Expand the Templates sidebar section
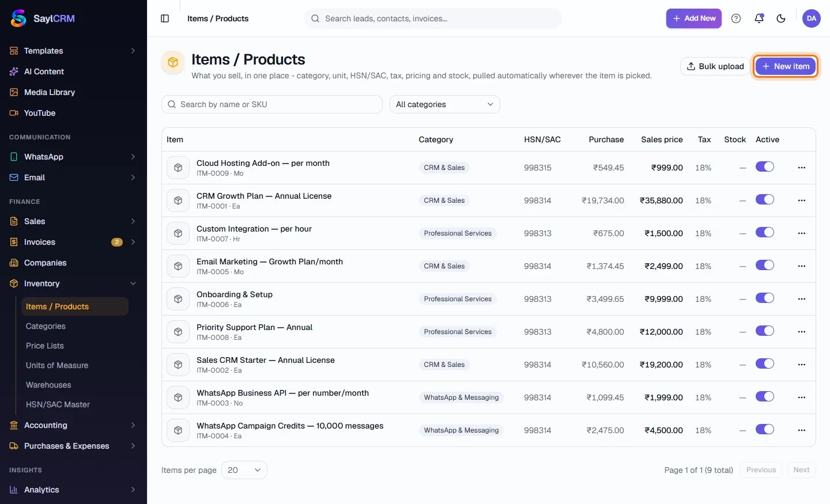Viewport: 830px width, 504px height. click(x=73, y=51)
